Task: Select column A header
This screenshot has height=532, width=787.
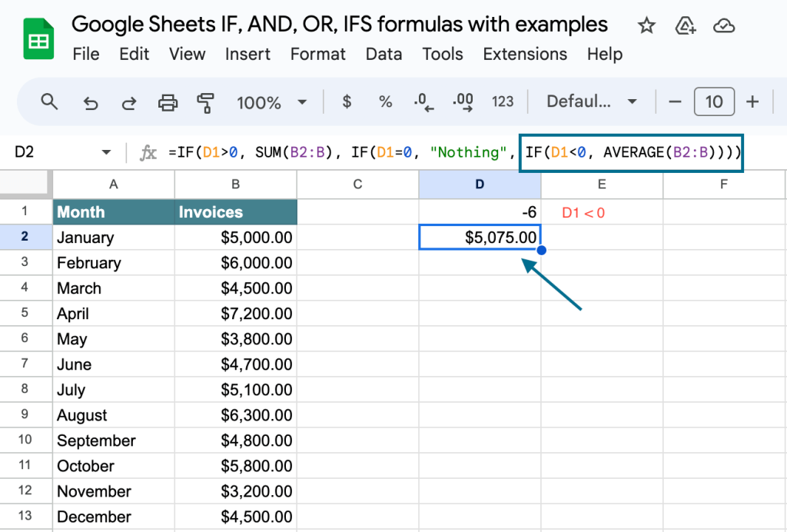Action: (x=114, y=185)
